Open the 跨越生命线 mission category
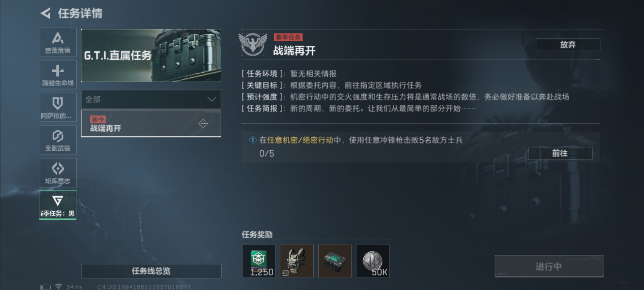 pos(58,75)
